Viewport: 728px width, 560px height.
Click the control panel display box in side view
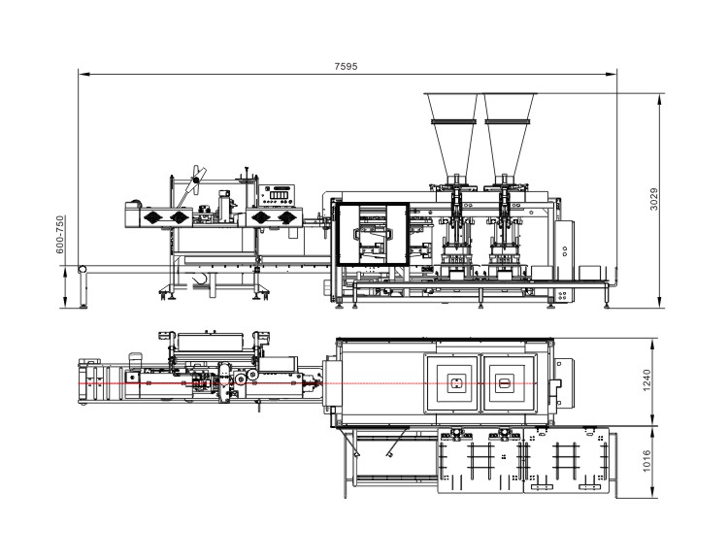[280, 194]
